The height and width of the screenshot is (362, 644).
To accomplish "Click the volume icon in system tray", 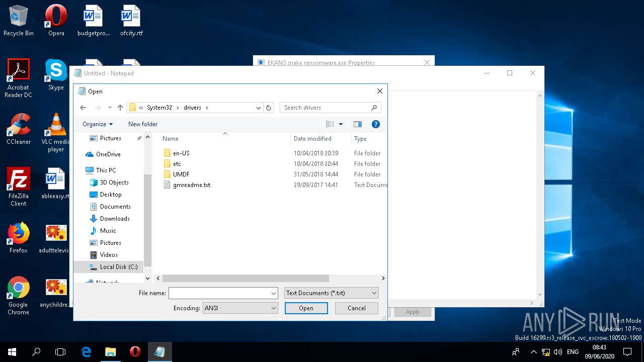I will tap(557, 352).
